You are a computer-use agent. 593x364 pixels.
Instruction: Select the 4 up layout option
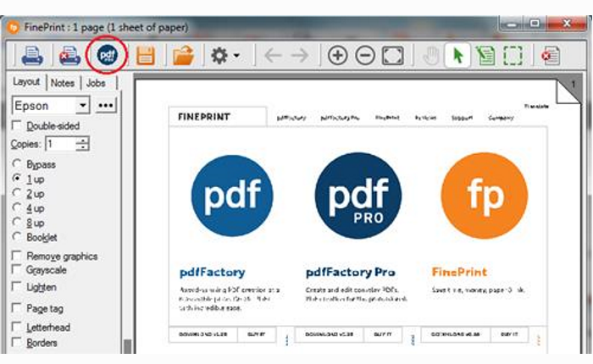(x=17, y=207)
